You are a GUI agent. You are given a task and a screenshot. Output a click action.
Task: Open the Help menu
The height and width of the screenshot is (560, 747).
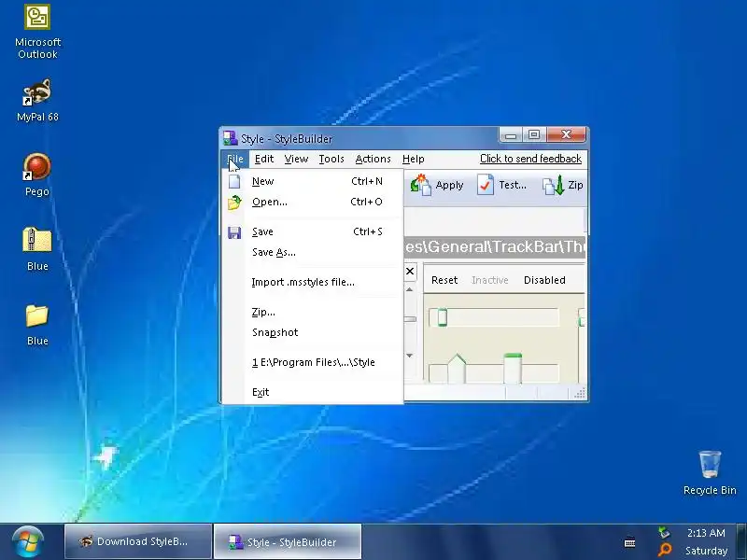pyautogui.click(x=413, y=159)
